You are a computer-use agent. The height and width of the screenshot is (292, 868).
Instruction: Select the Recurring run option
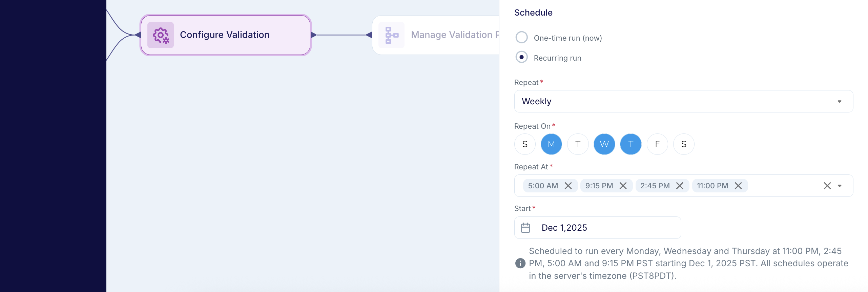pyautogui.click(x=522, y=57)
